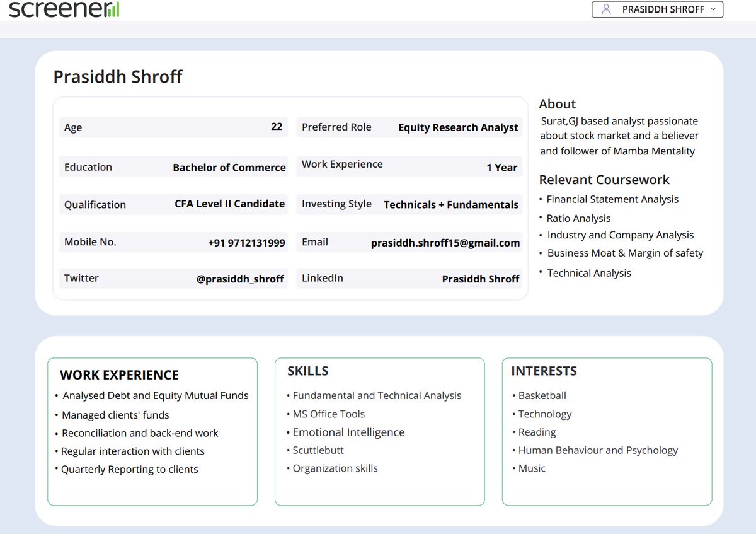
Task: Click Fundamental and Technical Analysis skill
Action: 377,395
